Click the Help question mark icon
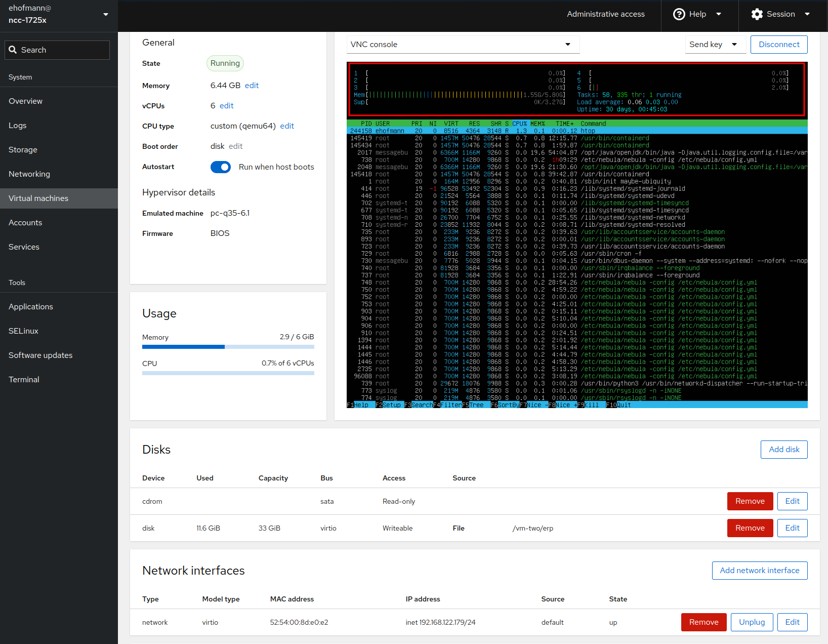Image resolution: width=828 pixels, height=644 pixels. click(x=679, y=14)
